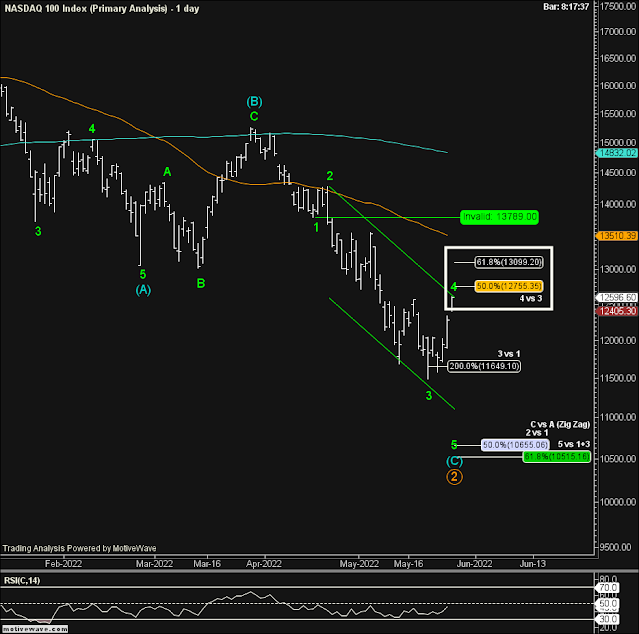Click the RSI 30.0 level tag
The width and height of the screenshot is (639, 634).
[x=608, y=619]
